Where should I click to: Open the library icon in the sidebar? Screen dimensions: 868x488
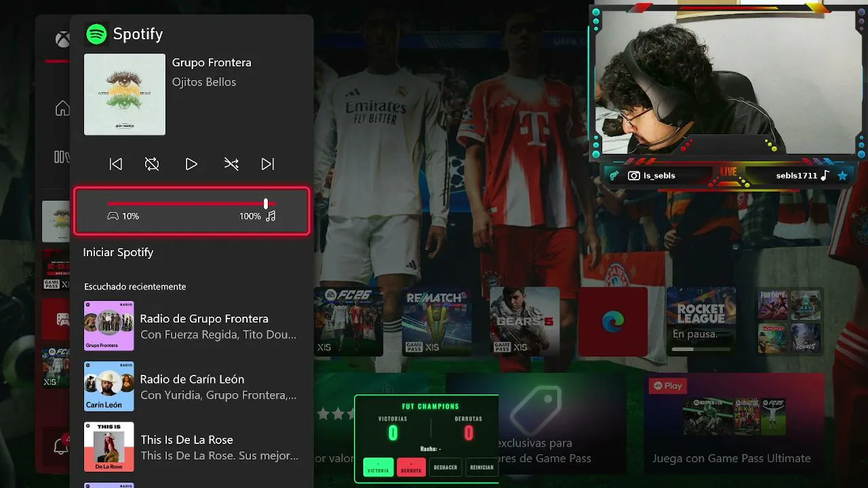[61, 157]
